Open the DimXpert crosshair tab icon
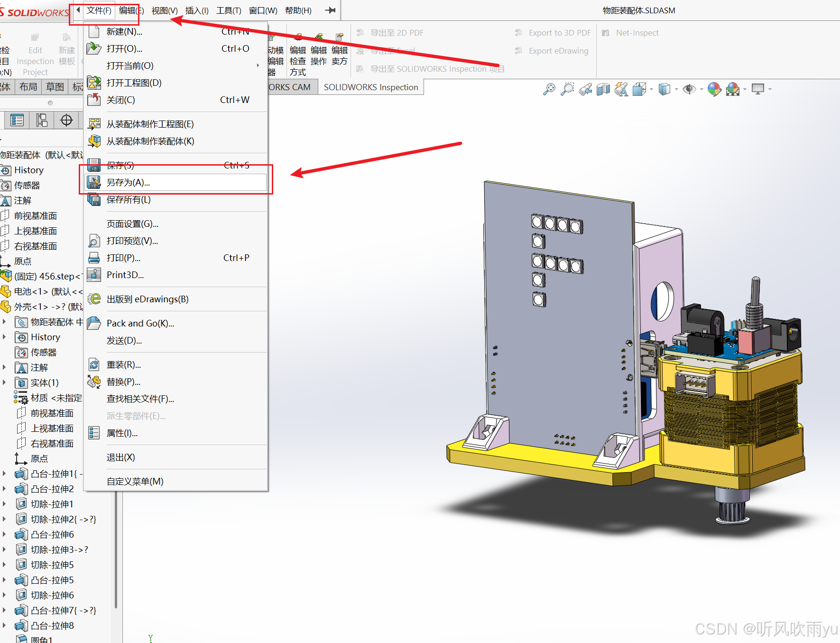Image resolution: width=840 pixels, height=643 pixels. [66, 121]
